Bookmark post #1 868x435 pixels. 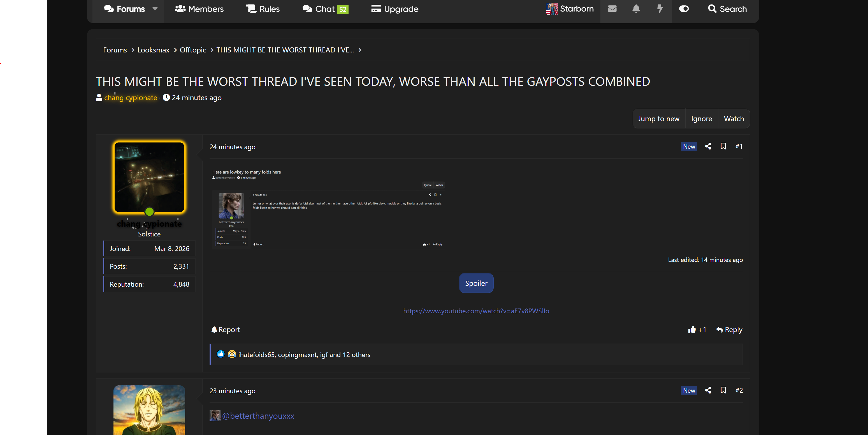(723, 146)
